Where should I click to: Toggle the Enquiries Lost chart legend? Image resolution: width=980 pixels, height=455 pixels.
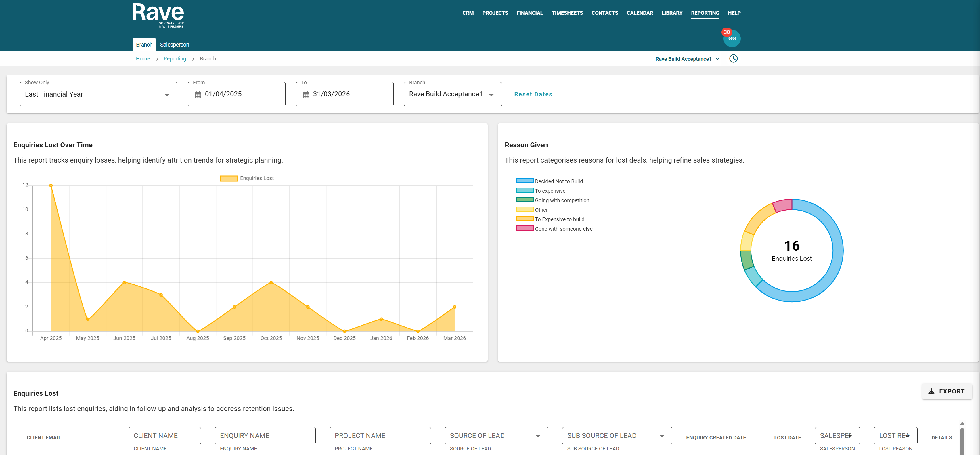tap(246, 178)
